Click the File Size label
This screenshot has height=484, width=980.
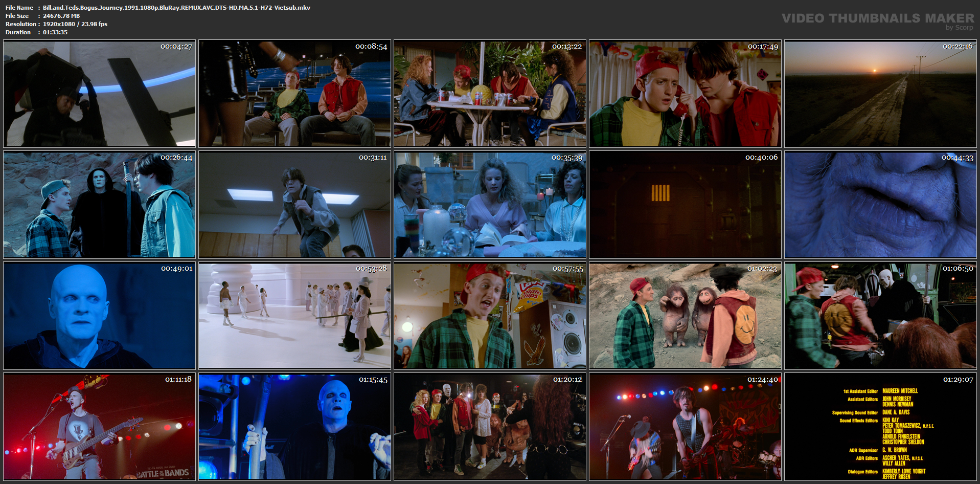click(17, 16)
